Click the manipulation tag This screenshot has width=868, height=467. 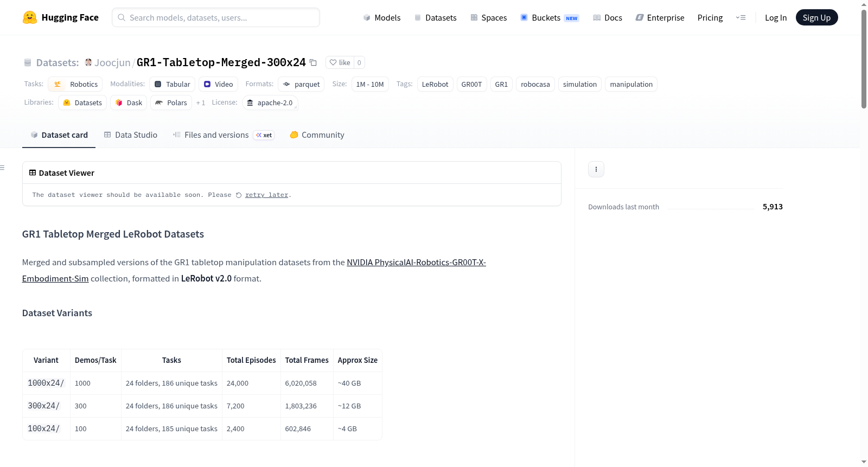pyautogui.click(x=631, y=84)
